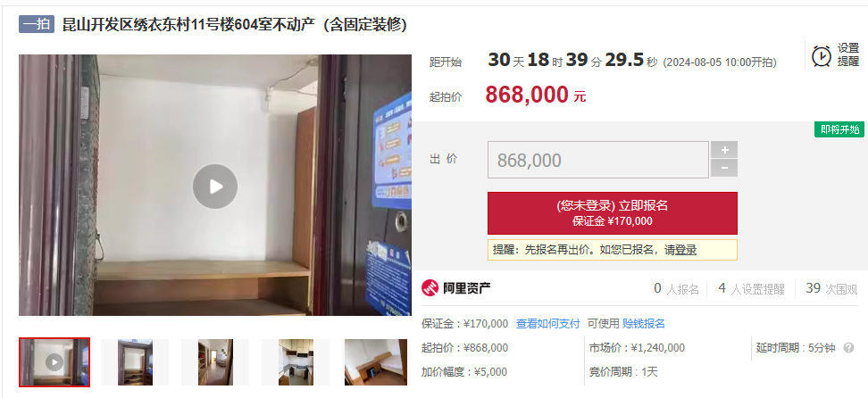Click the help icon beside 延时周期
The height and width of the screenshot is (398, 868).
[x=848, y=348]
